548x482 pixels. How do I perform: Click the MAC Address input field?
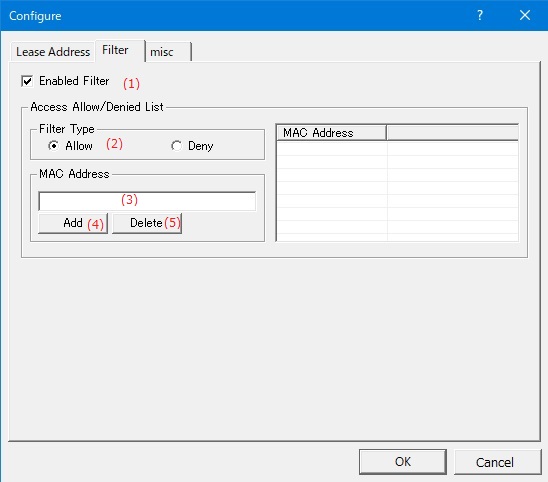coord(147,201)
